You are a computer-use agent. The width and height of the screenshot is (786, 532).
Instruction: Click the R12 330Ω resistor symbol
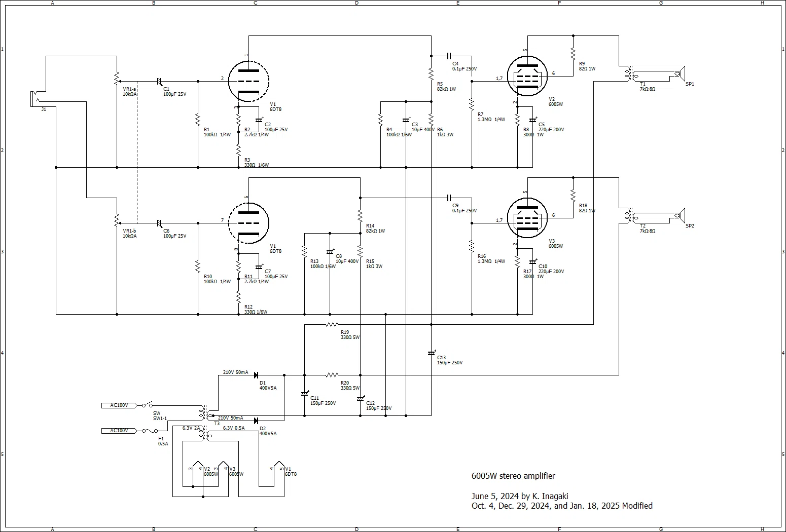pos(238,296)
